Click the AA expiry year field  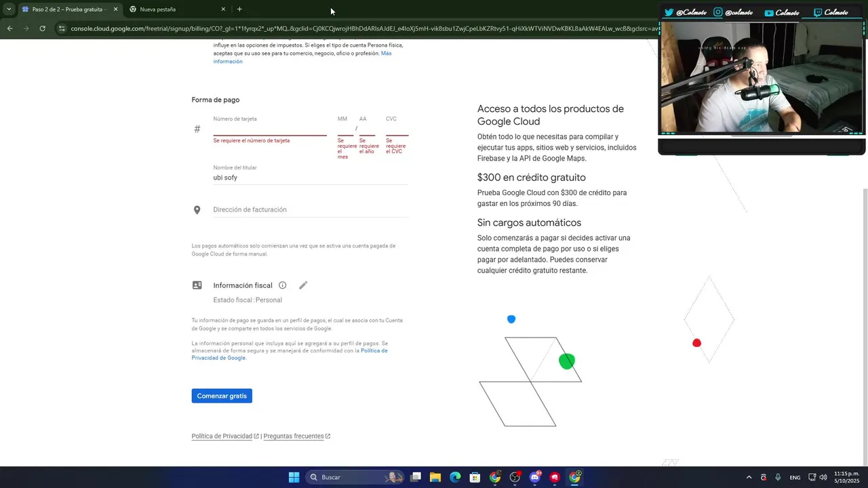pyautogui.click(x=367, y=129)
